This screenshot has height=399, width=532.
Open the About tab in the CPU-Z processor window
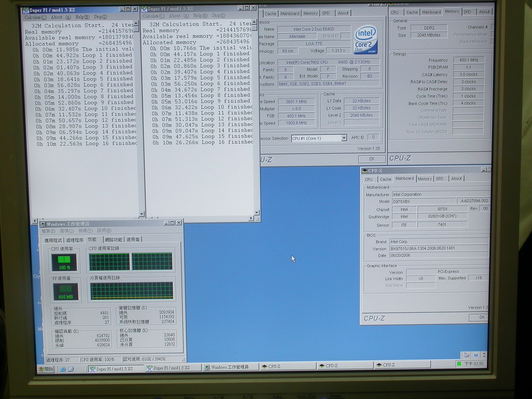pyautogui.click(x=343, y=13)
